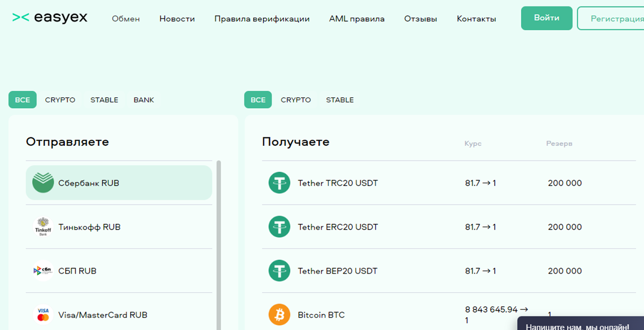The height and width of the screenshot is (330, 644).
Task: Select ВСЕ filter in receive panel
Action: 258,100
